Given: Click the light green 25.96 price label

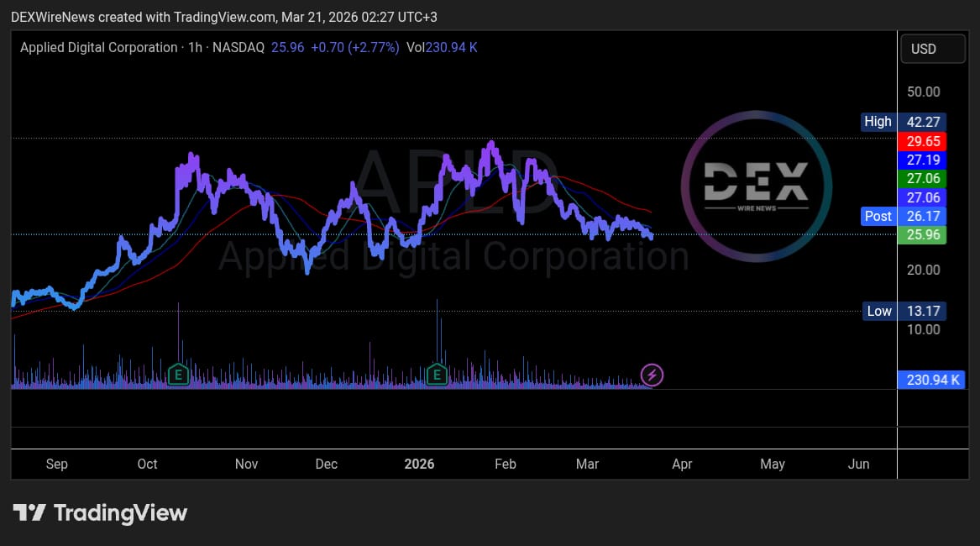Looking at the screenshot, I should (x=923, y=235).
